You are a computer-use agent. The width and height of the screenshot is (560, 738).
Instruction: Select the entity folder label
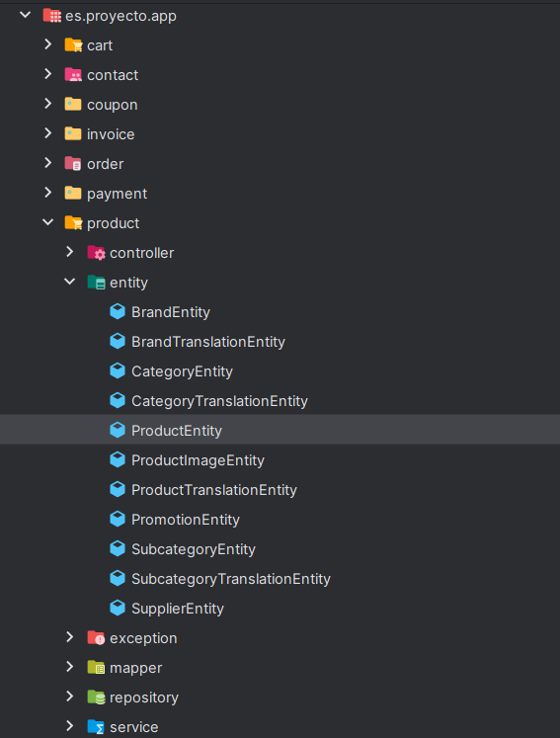128,284
